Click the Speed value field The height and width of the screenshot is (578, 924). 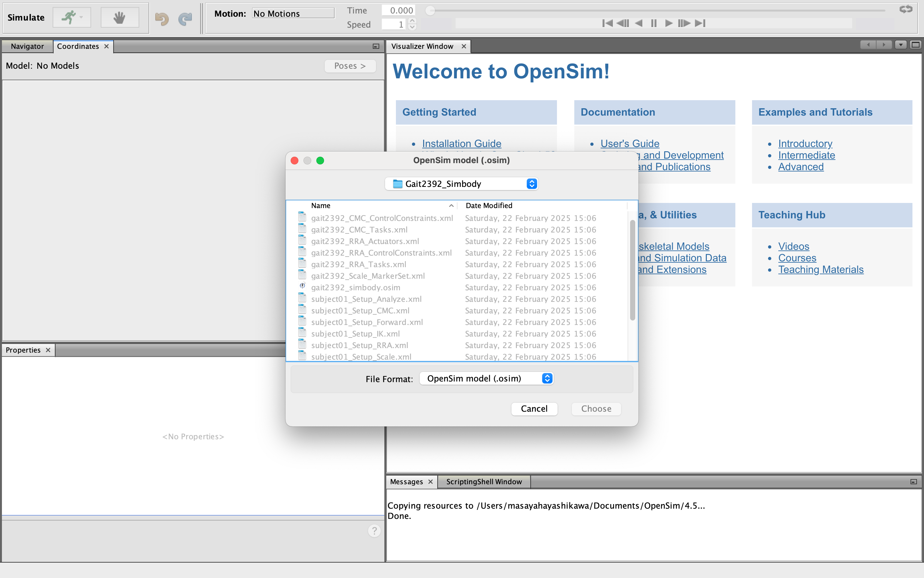tap(394, 24)
